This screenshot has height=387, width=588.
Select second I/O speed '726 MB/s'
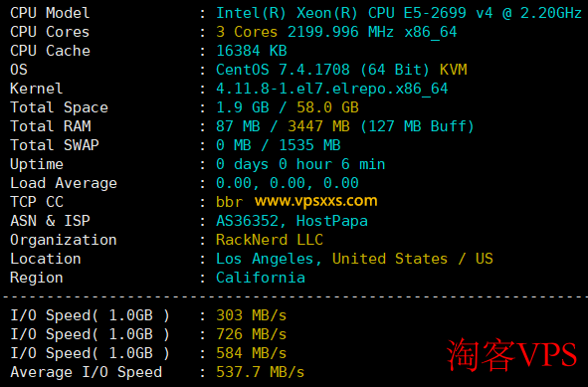click(x=252, y=334)
